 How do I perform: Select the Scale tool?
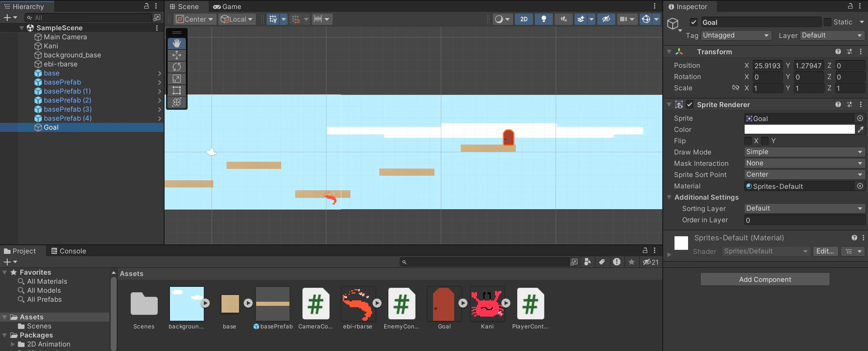coord(176,79)
